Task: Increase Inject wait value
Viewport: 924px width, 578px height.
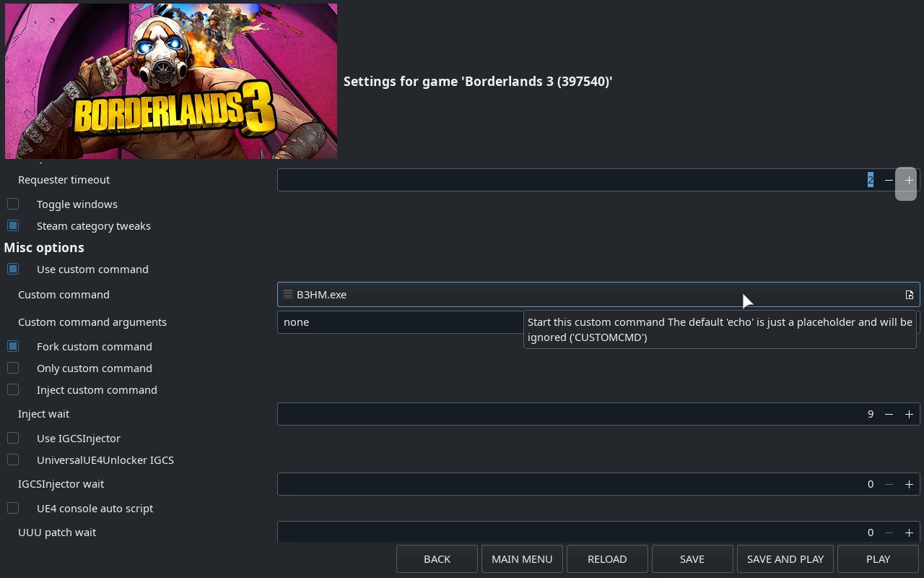Action: coord(909,414)
